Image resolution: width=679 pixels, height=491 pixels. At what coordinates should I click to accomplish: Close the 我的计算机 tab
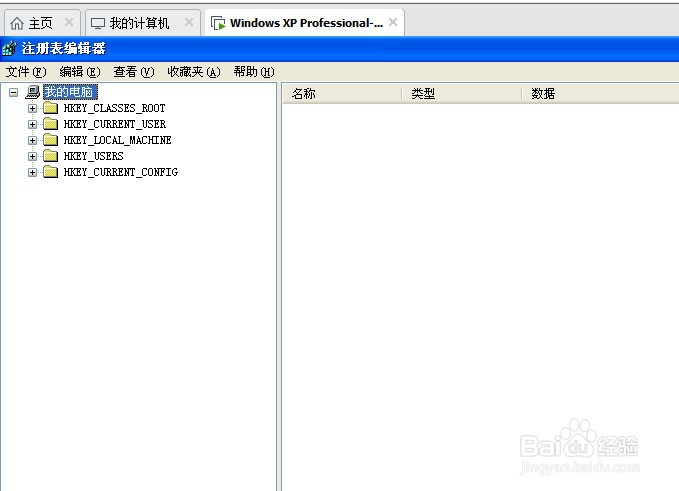pyautogui.click(x=189, y=22)
